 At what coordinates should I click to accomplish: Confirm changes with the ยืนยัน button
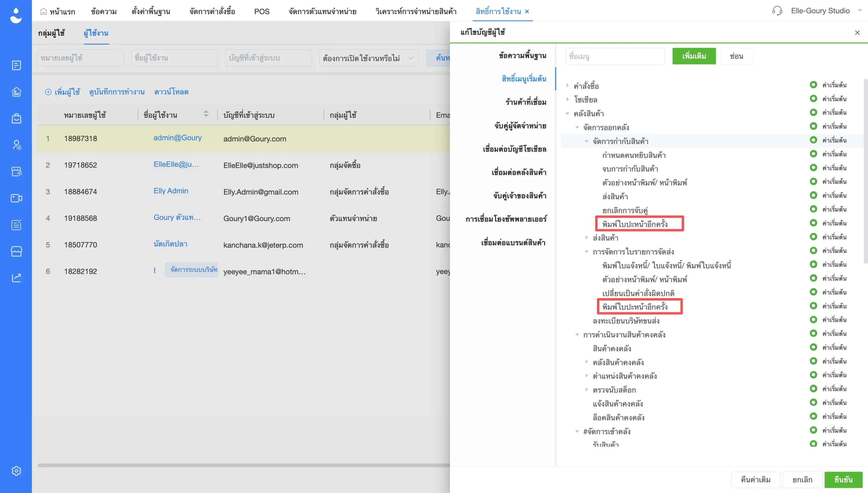pos(843,479)
